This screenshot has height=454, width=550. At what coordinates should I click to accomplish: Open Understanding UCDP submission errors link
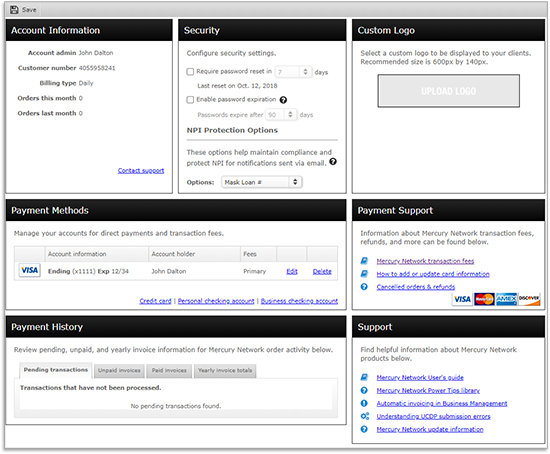tap(433, 416)
